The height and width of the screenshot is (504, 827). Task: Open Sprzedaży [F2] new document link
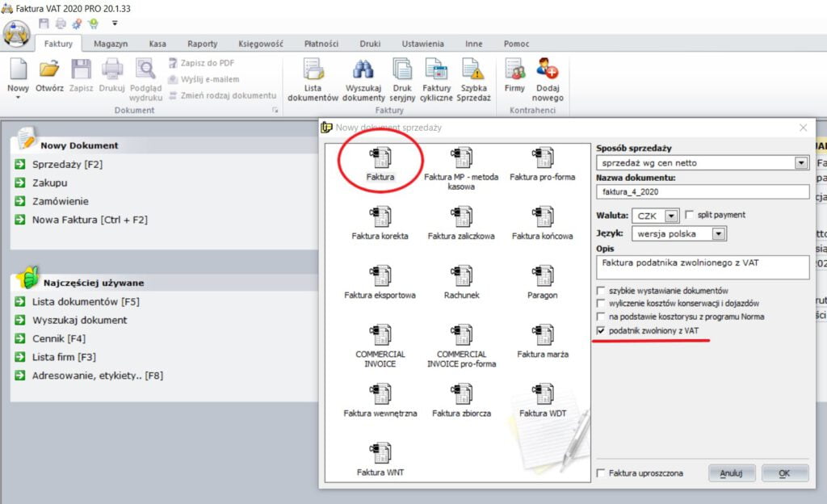(x=68, y=165)
